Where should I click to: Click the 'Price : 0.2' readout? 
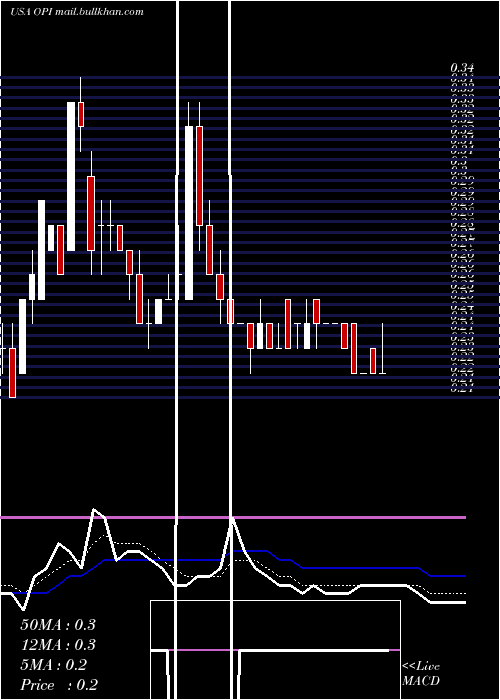pyautogui.click(x=59, y=685)
